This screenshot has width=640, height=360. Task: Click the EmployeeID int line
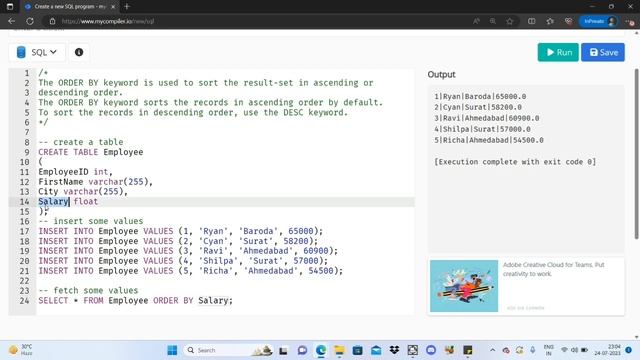[76, 171]
